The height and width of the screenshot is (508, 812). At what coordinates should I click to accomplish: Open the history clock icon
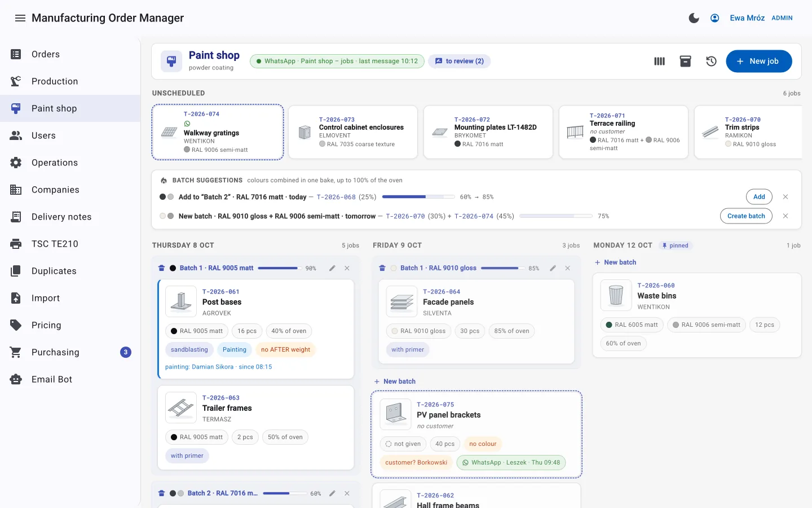(x=711, y=61)
